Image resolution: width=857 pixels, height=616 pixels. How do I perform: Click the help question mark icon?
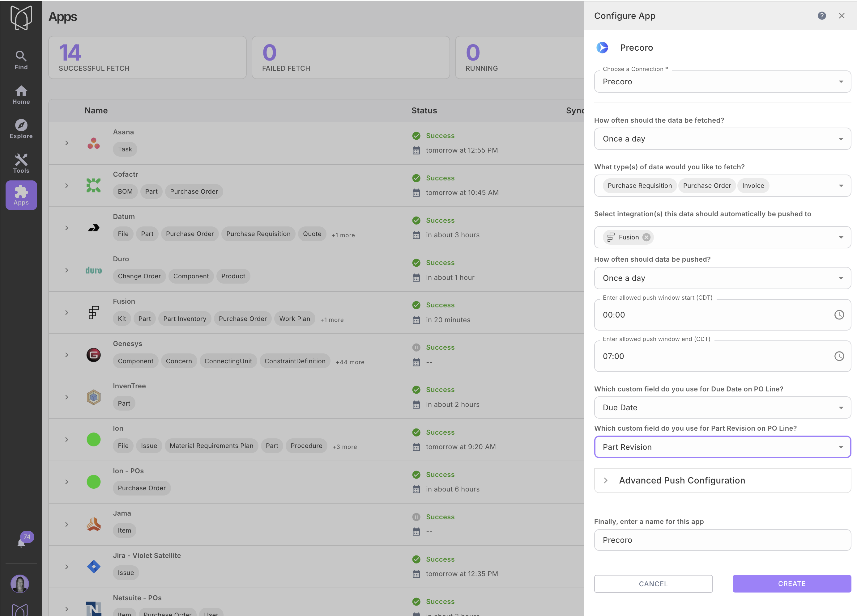coord(822,15)
